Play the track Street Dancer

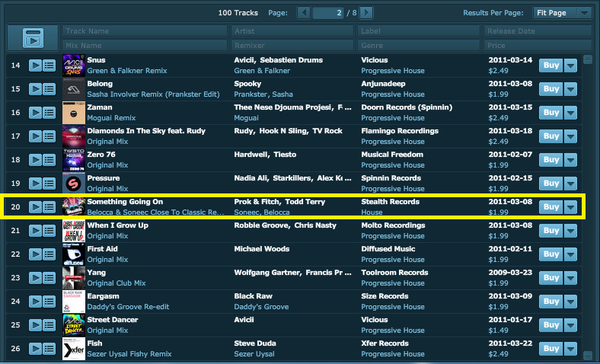pyautogui.click(x=35, y=325)
